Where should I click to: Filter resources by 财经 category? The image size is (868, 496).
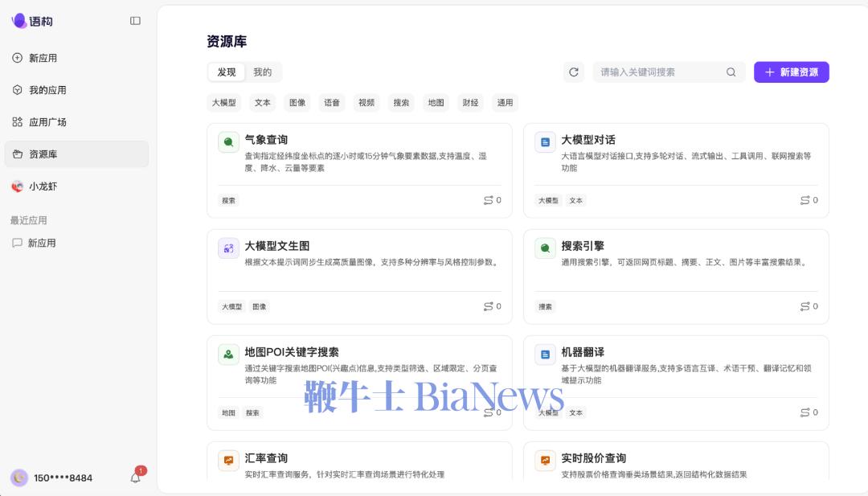(470, 102)
